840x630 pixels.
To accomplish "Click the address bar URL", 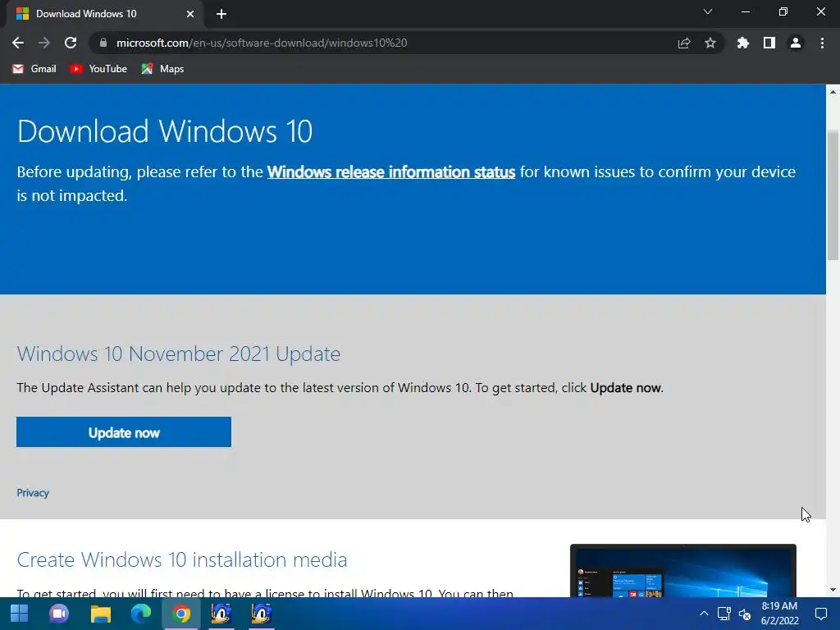I will [262, 43].
